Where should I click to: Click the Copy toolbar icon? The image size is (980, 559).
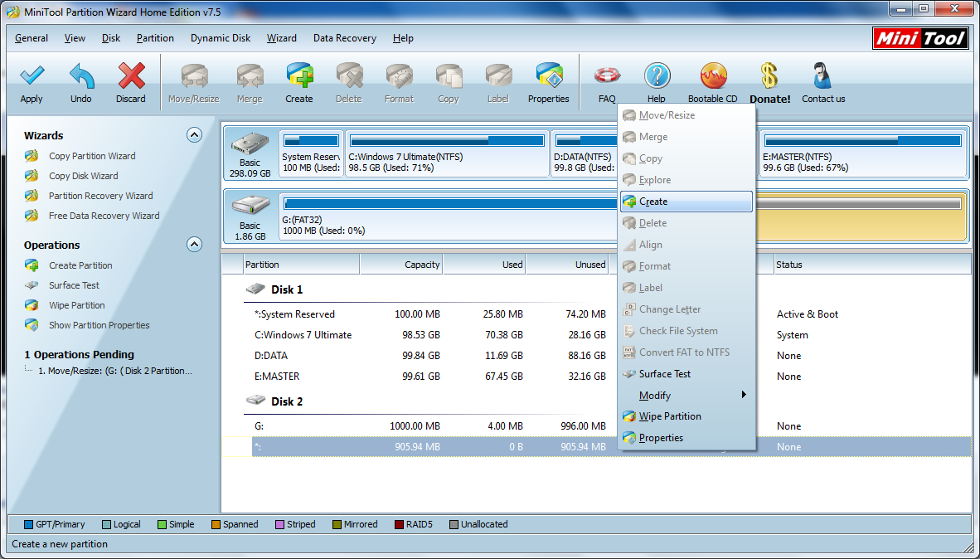coord(448,76)
